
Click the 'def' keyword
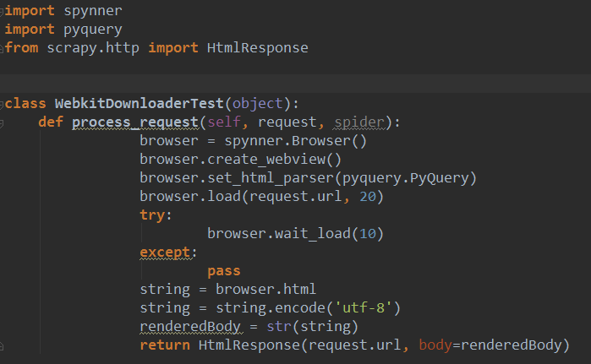click(51, 122)
